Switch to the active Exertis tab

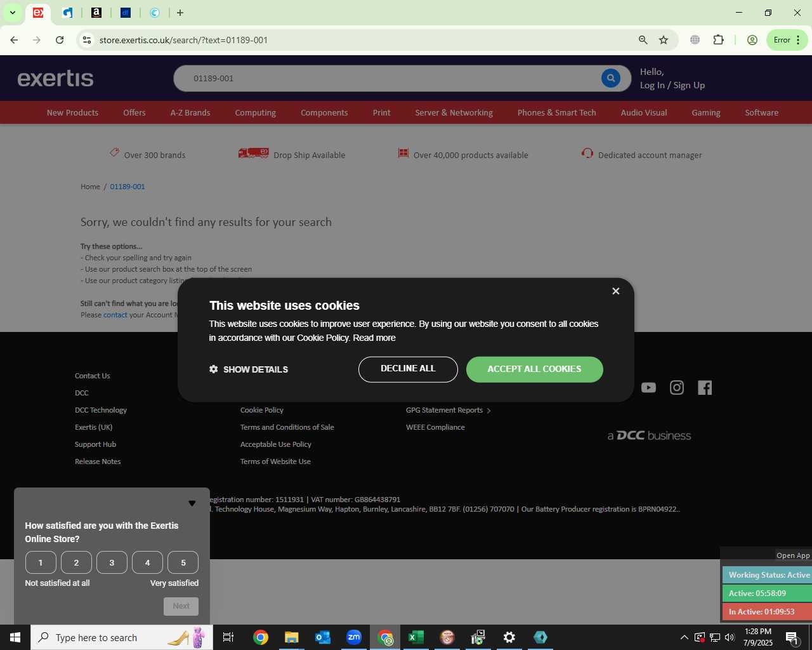(x=39, y=13)
